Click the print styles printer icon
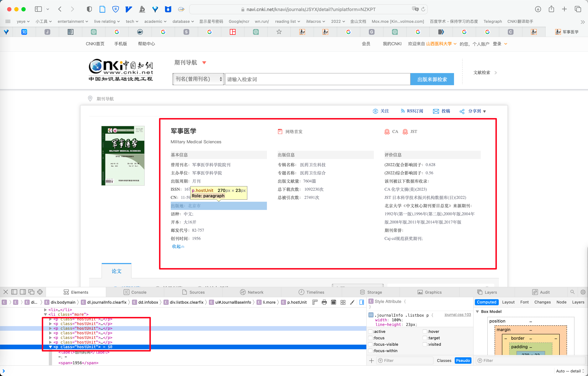The image size is (588, 376). click(x=324, y=302)
